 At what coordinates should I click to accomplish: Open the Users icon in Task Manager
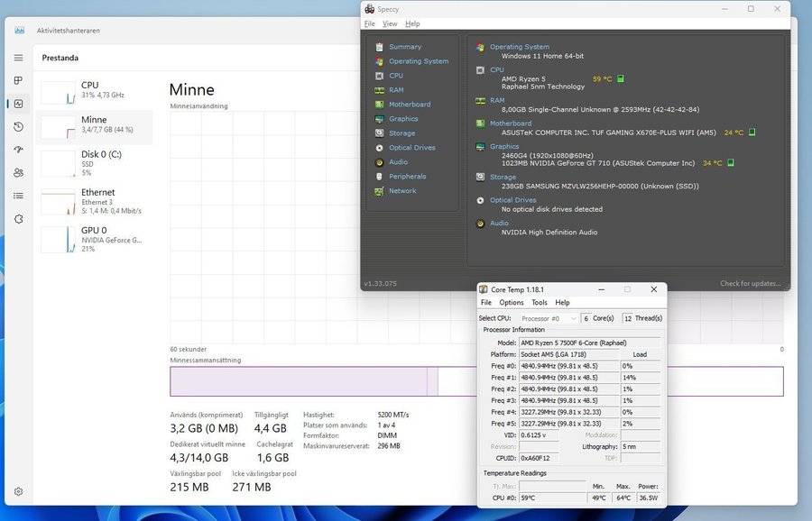19,173
